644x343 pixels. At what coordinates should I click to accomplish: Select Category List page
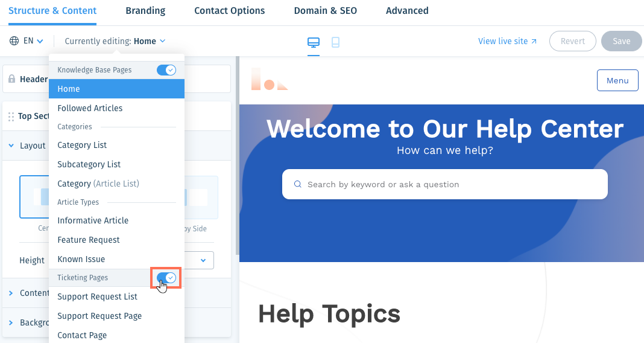click(116, 145)
